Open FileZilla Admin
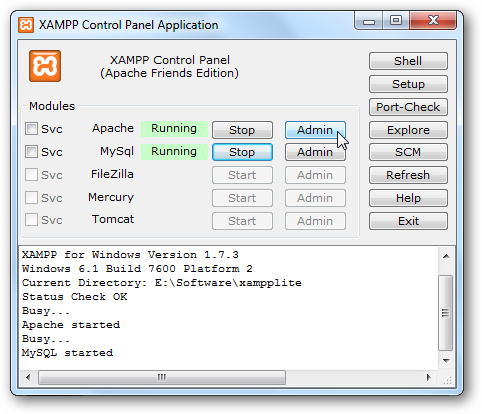Screen dimensions: 482x414 [315, 175]
